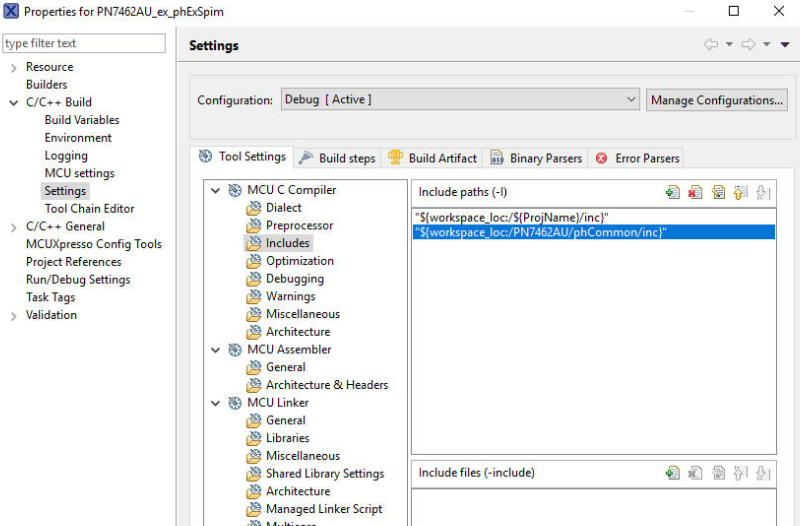The height and width of the screenshot is (526, 800).
Task: Click move up icon in Include files section
Action: pyautogui.click(x=740, y=473)
